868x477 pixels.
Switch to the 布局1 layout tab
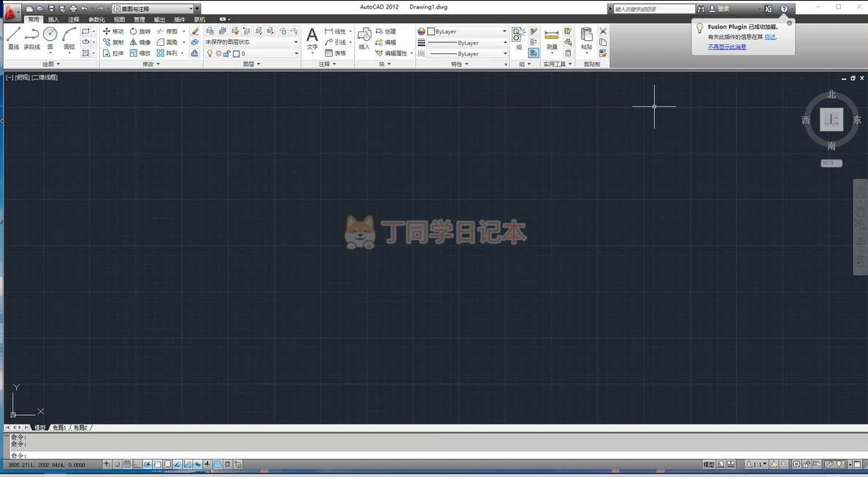click(59, 428)
